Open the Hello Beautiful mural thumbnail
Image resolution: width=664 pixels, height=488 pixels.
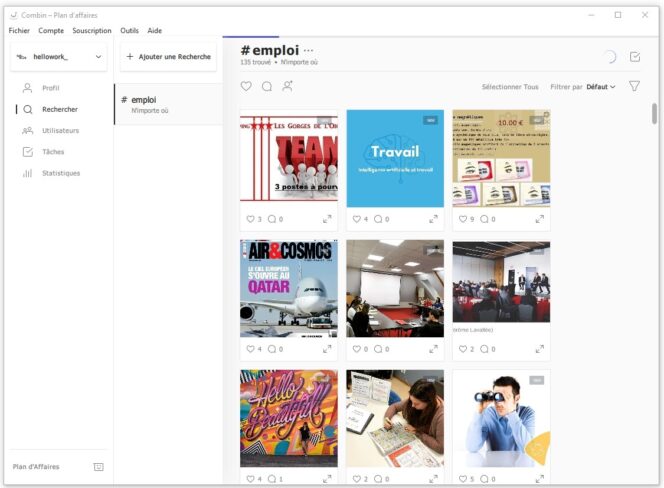[289, 419]
